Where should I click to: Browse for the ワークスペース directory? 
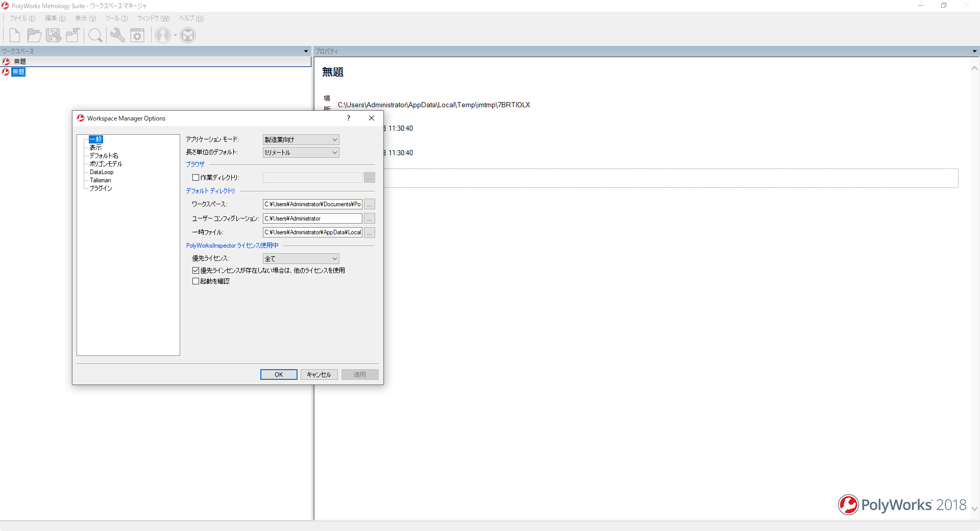coord(370,204)
